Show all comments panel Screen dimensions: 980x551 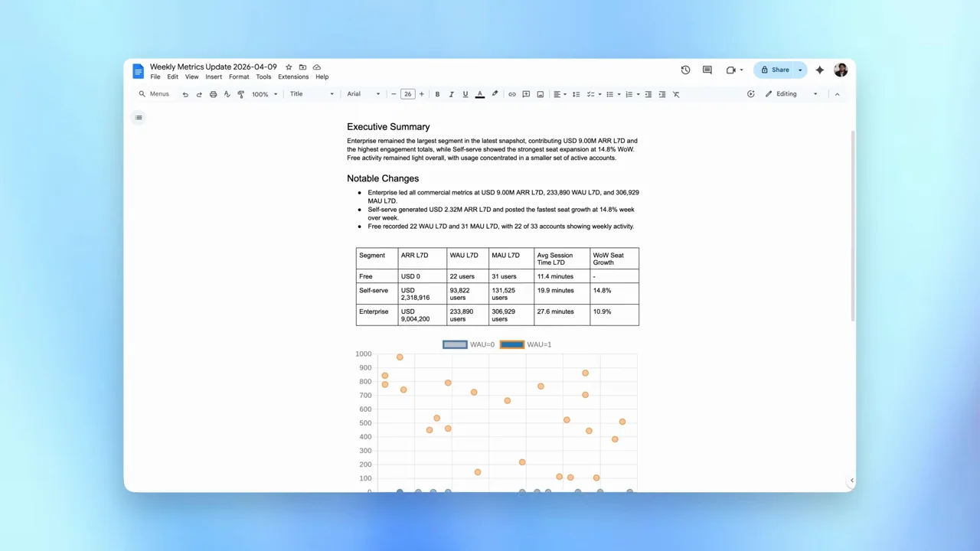707,70
